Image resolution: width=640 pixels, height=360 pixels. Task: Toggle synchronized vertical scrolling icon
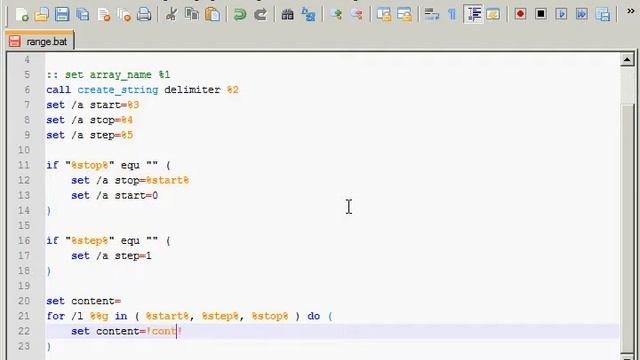[x=384, y=15]
